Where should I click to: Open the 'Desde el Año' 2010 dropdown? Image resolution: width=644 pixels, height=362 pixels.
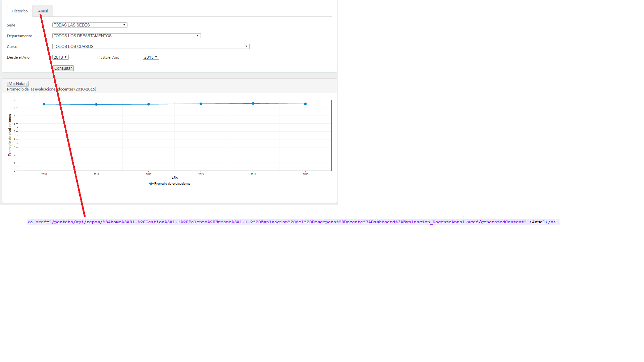[x=60, y=57]
